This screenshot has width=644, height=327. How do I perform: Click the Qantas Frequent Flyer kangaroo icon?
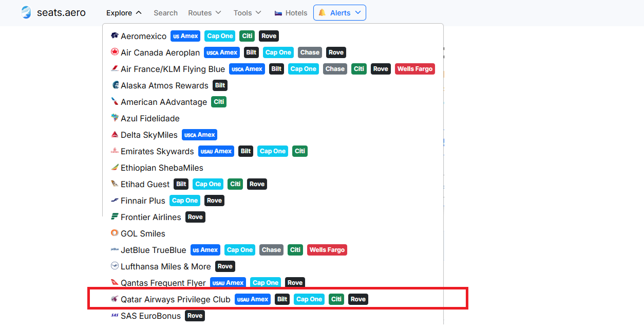115,282
